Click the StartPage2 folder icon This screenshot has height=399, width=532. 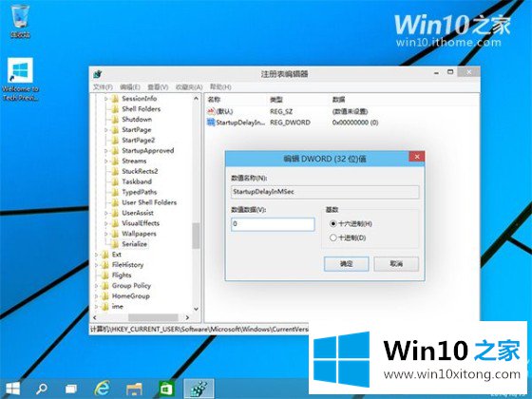tap(115, 140)
